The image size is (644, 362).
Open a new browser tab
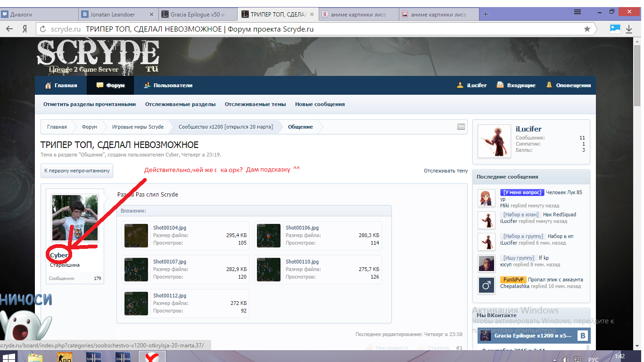pos(486,14)
